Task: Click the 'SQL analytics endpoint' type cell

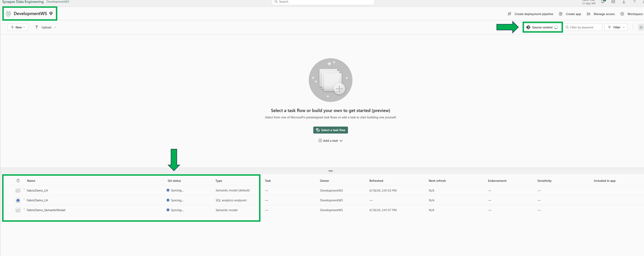Action: click(x=231, y=200)
